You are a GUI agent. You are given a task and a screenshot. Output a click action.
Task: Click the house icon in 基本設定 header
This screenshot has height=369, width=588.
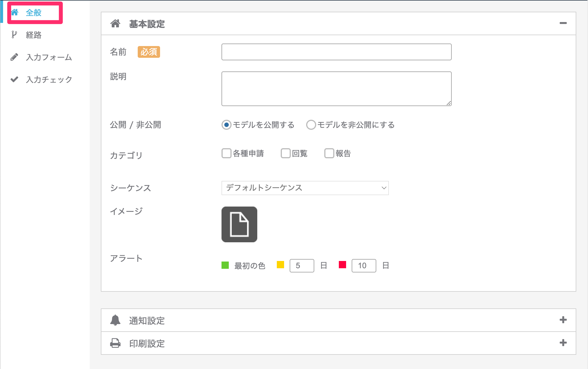[x=115, y=23]
